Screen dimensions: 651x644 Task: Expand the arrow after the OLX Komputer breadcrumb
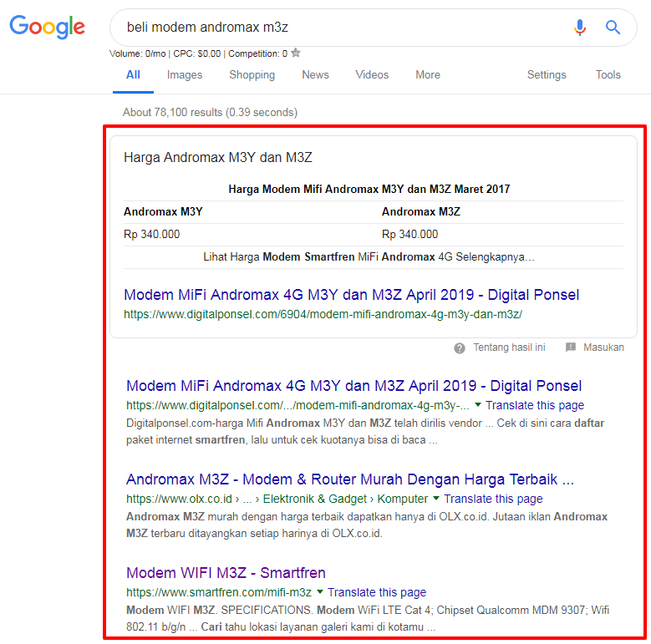[x=436, y=499]
